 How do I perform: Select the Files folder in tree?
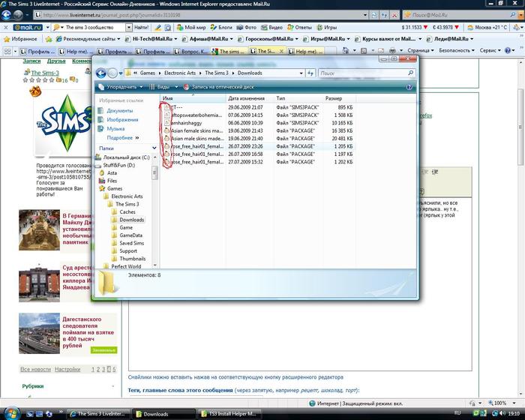[x=112, y=181]
